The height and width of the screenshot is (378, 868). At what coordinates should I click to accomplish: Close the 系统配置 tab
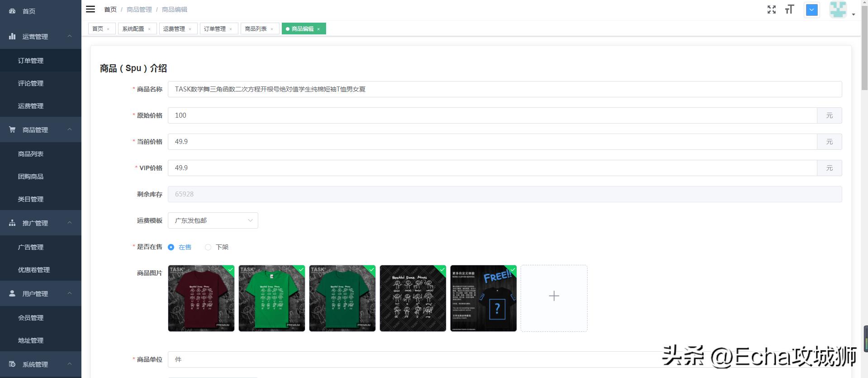[x=149, y=29]
